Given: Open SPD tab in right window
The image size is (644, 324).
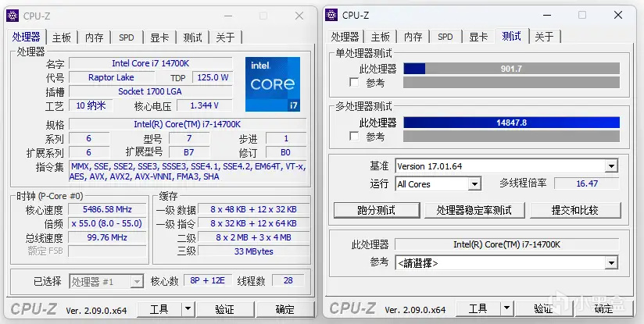Looking at the screenshot, I should 445,37.
